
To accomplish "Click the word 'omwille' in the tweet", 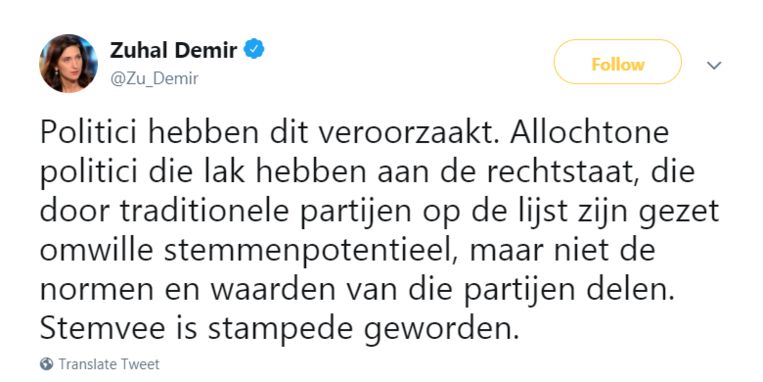I will point(97,250).
